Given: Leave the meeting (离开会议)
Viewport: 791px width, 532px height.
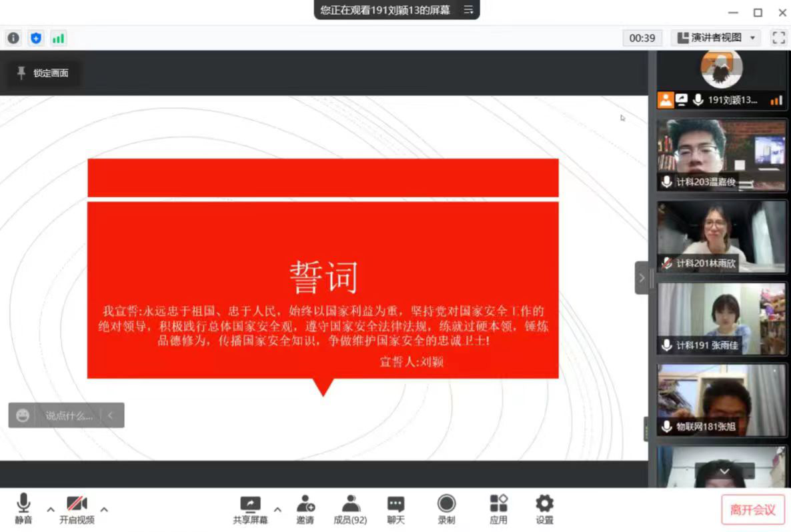Looking at the screenshot, I should point(752,510).
